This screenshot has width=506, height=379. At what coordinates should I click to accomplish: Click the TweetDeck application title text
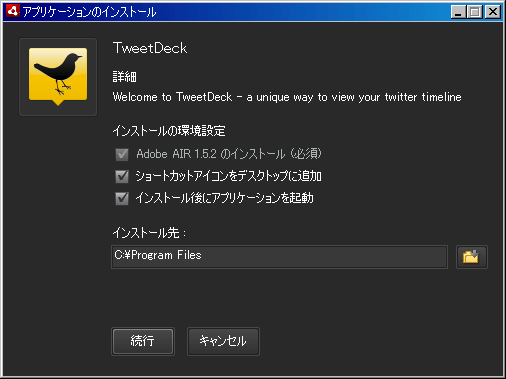[150, 48]
